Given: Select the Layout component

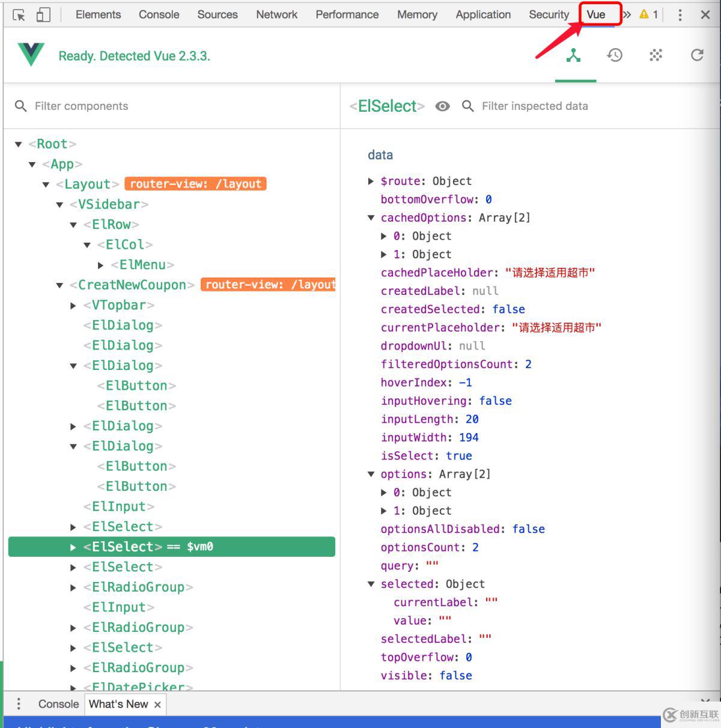Looking at the screenshot, I should pyautogui.click(x=88, y=184).
